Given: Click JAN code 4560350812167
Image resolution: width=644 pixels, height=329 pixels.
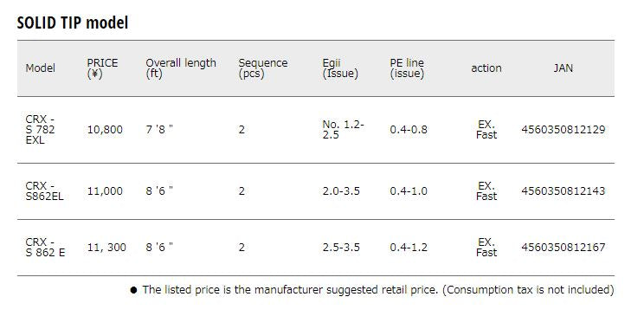Looking at the screenshot, I should 563,248.
